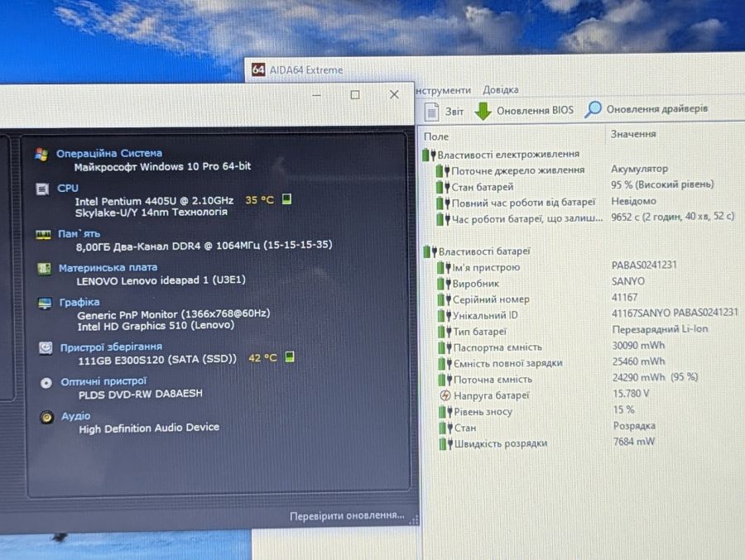Open the Оптичні пристрої section link
The width and height of the screenshot is (745, 560).
coord(103,381)
